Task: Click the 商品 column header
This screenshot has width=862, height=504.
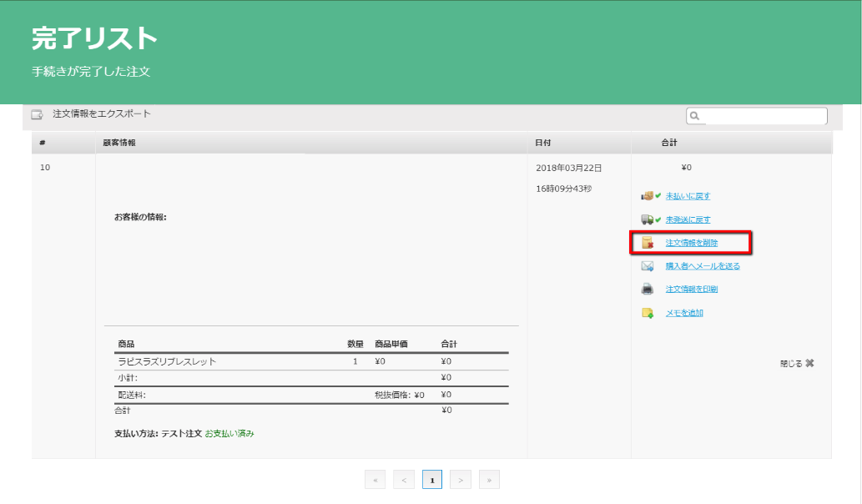Action: (126, 344)
